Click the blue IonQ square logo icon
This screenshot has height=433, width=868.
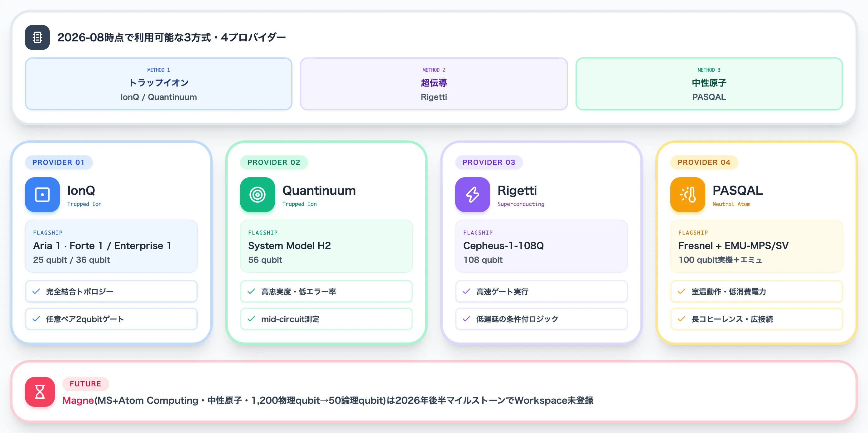[42, 195]
